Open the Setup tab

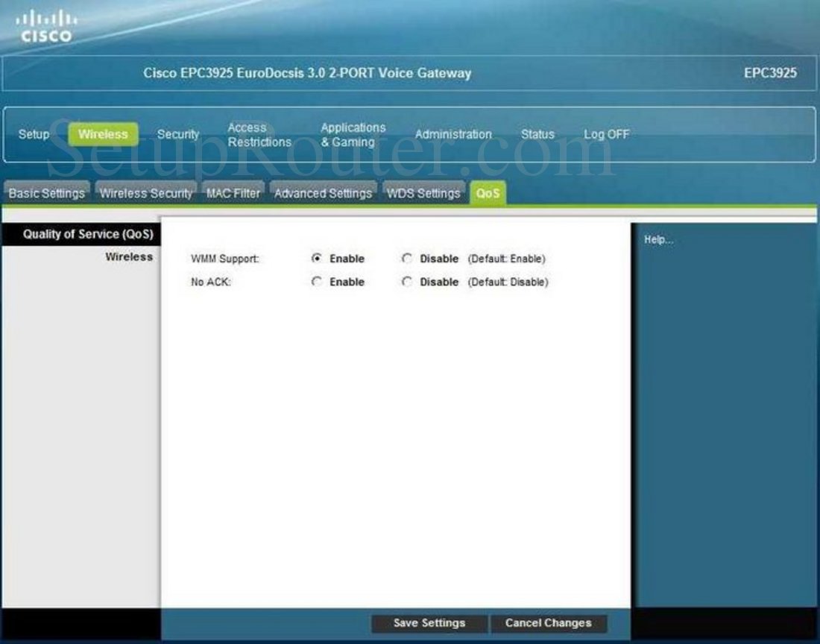coord(34,134)
